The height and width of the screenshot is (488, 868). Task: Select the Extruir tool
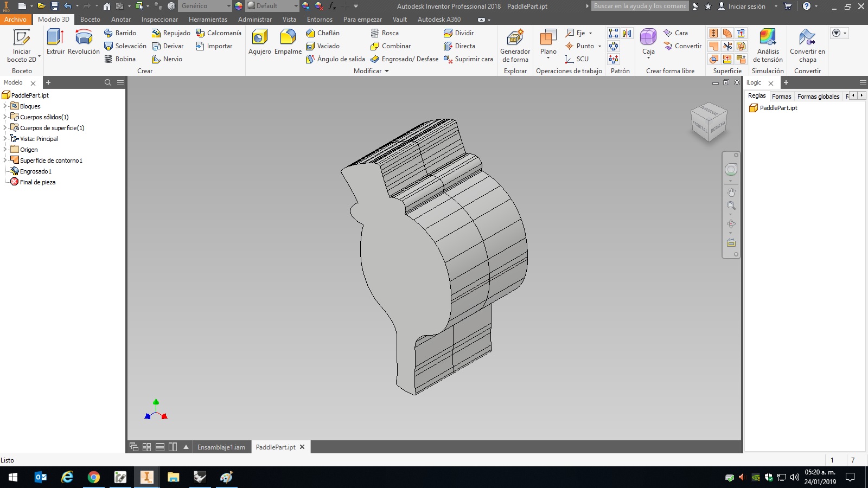(55, 42)
